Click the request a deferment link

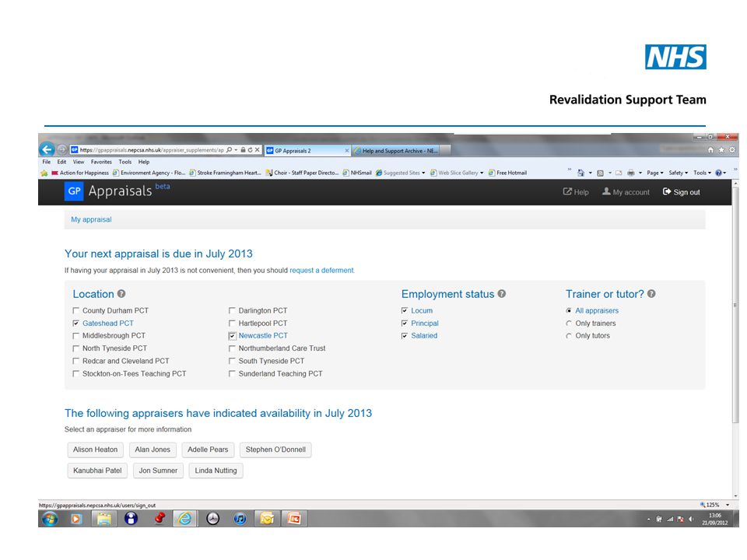(x=321, y=271)
